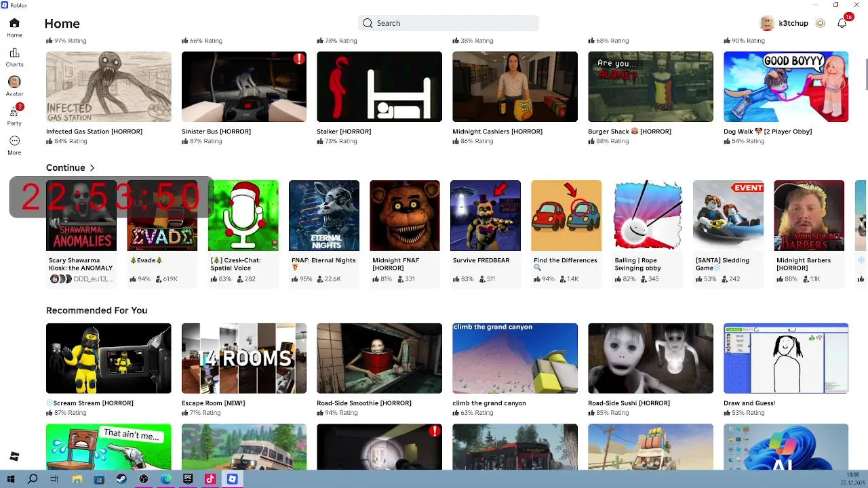Expand the Continue section chevron

pyautogui.click(x=92, y=168)
